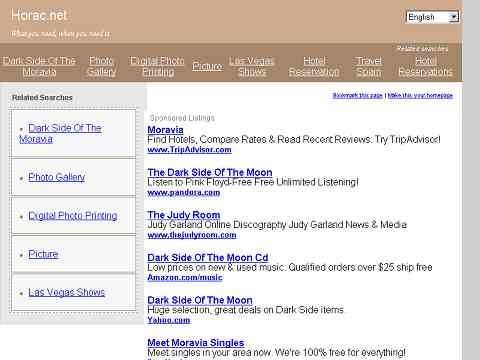This screenshot has width=480, height=360.
Task: Click Low prices on new & used music text
Action: (x=290, y=267)
